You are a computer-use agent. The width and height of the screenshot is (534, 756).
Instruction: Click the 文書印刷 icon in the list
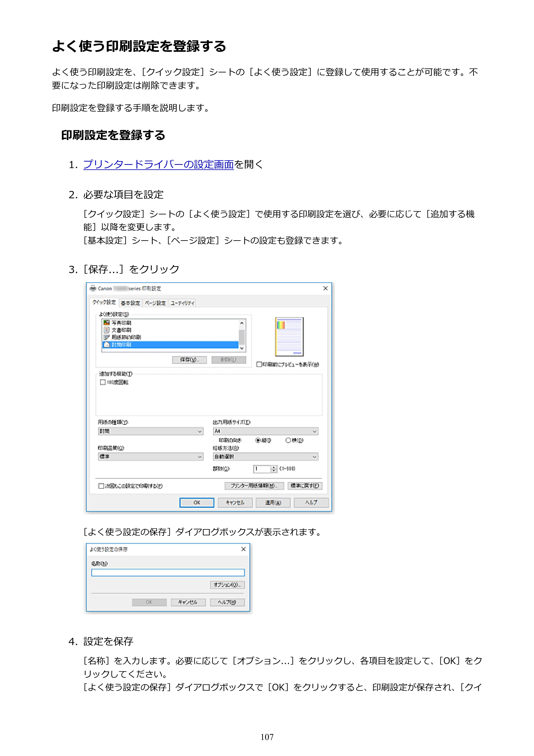pos(106,330)
